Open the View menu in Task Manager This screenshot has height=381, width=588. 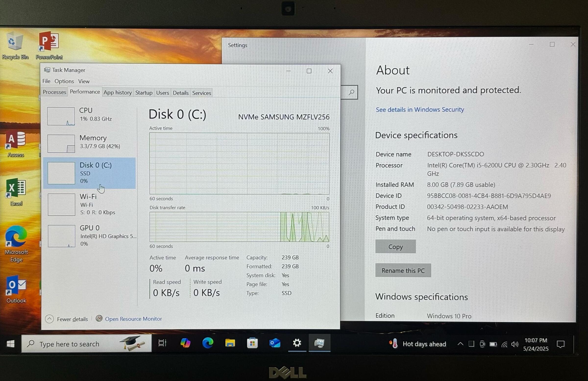tap(84, 81)
